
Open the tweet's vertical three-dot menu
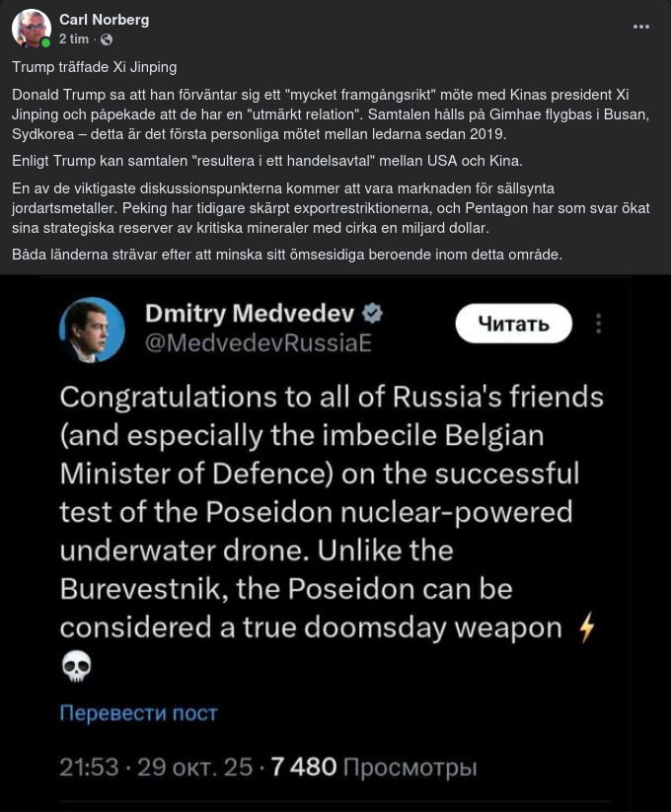pos(598,324)
